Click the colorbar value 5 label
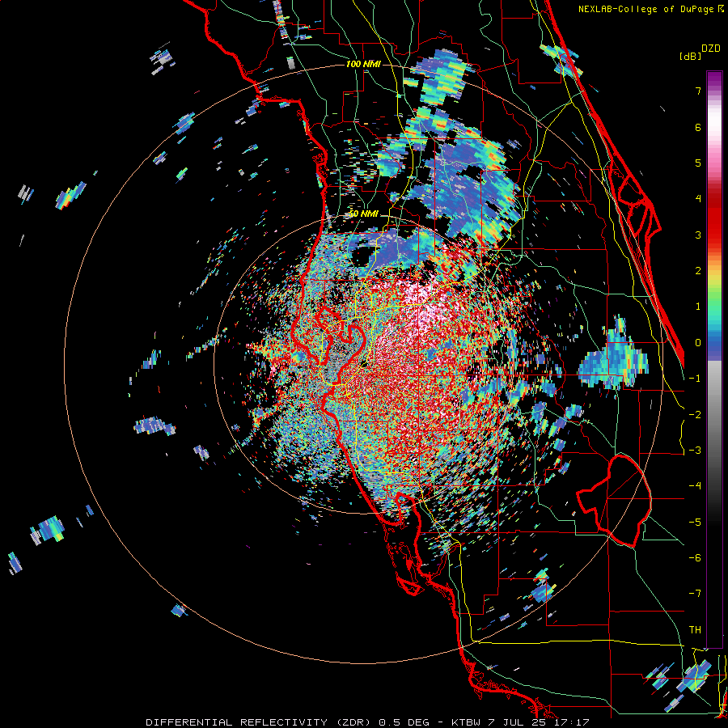Screen dimensions: 728x728 [698, 163]
